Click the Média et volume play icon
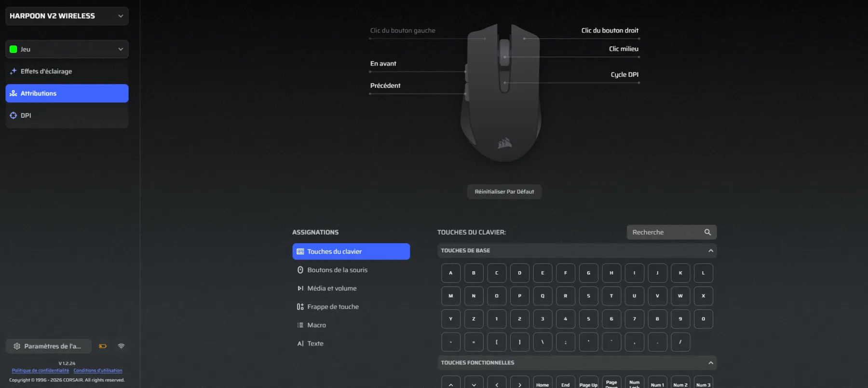868x388 pixels. (x=300, y=288)
